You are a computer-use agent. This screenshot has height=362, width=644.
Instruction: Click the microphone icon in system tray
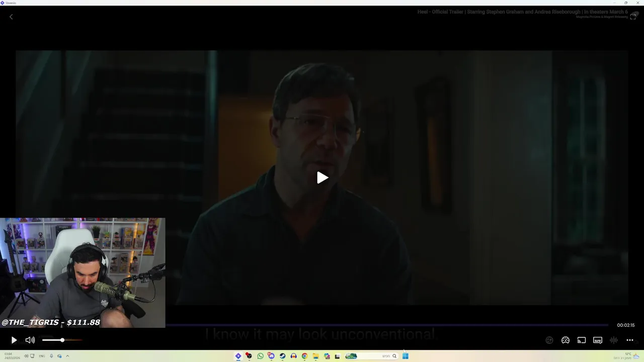(x=51, y=356)
